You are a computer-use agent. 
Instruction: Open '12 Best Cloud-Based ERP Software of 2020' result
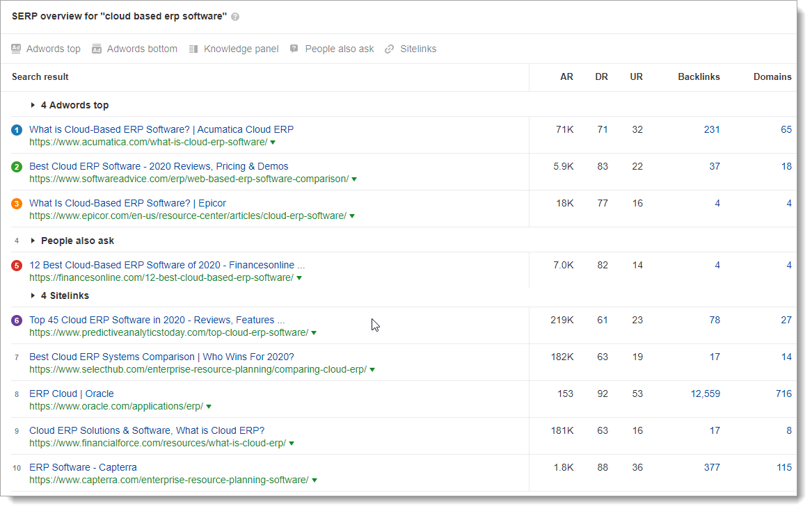tap(167, 265)
